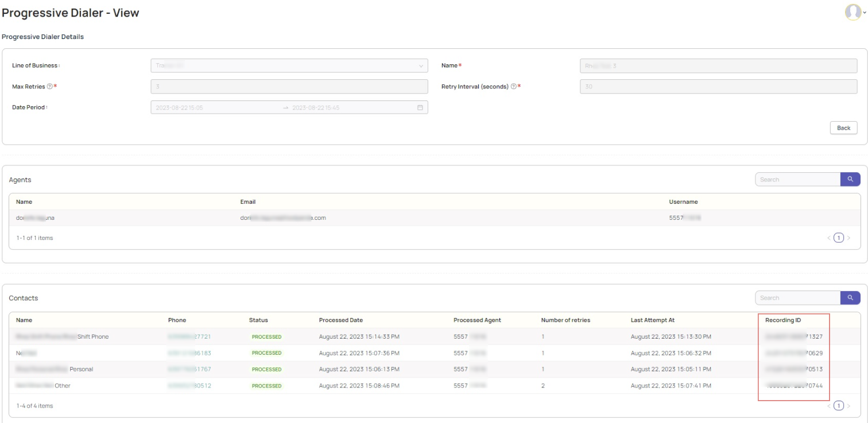
Task: Click PROCESSED status for phone ending 86183
Action: [267, 353]
